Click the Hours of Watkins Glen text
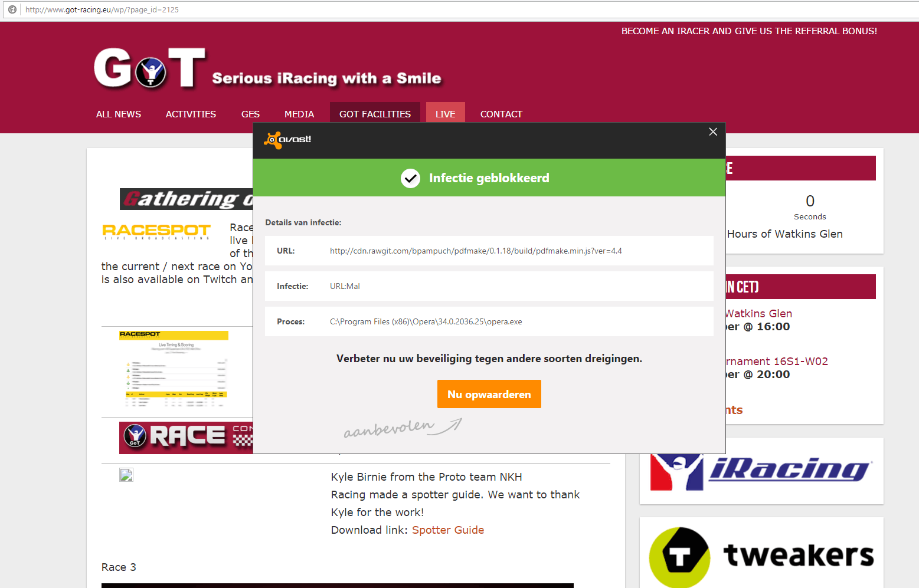 pyautogui.click(x=785, y=234)
